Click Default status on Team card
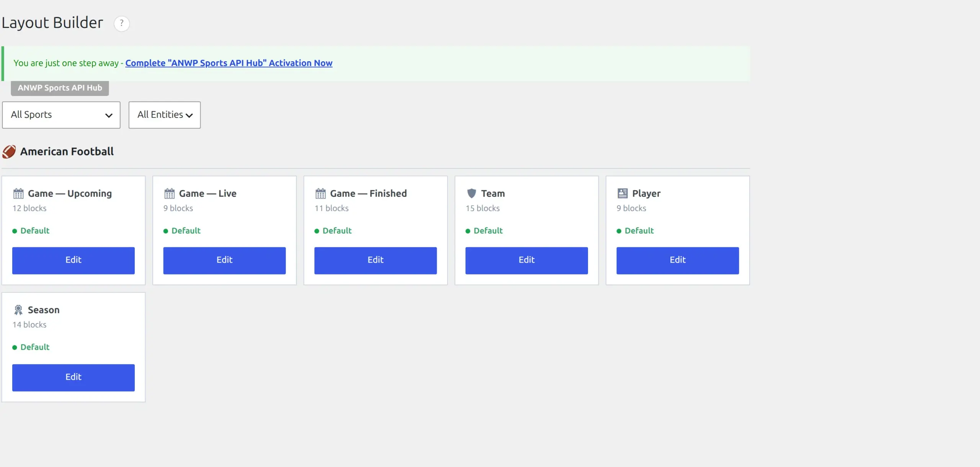The image size is (980, 467). pyautogui.click(x=484, y=231)
